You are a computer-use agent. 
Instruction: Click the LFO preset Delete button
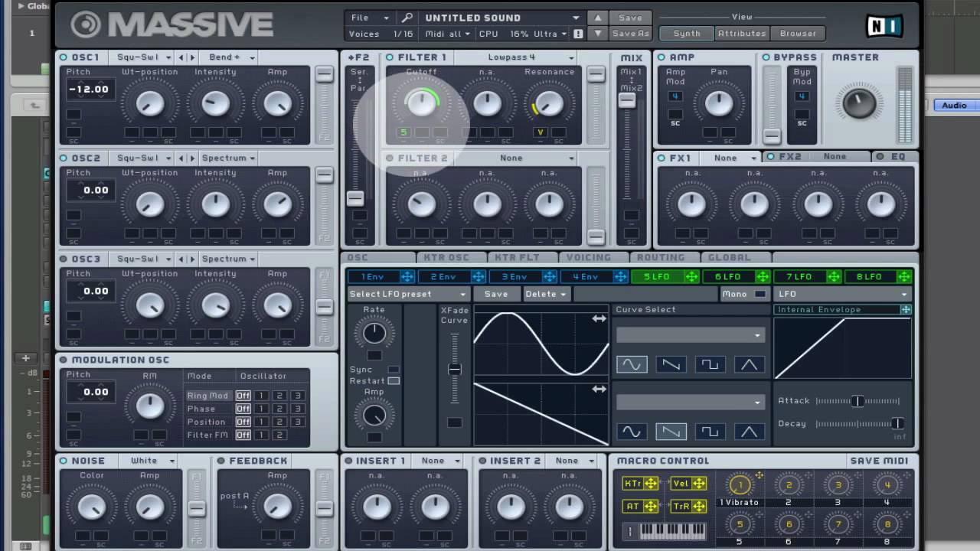pyautogui.click(x=546, y=294)
